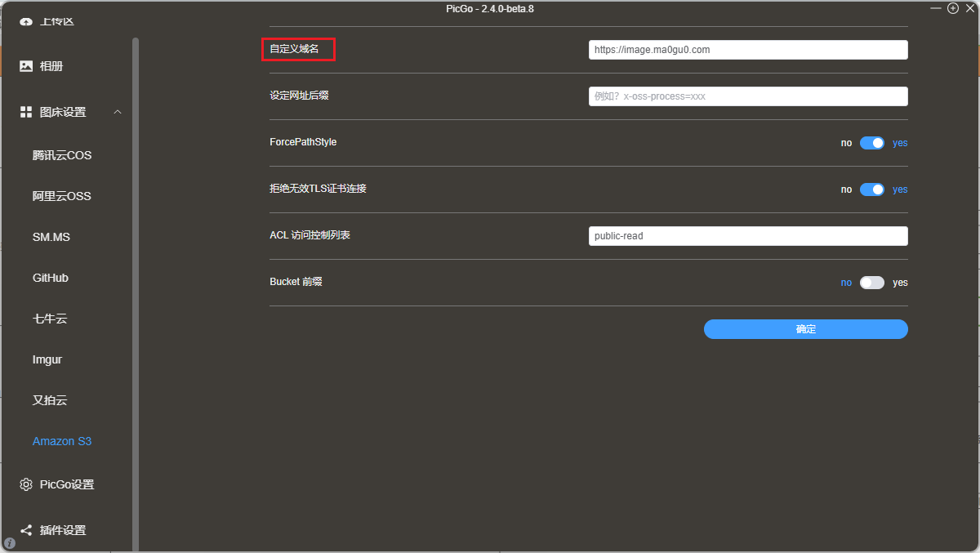
Task: Minimize the PicGo window
Action: (x=936, y=8)
